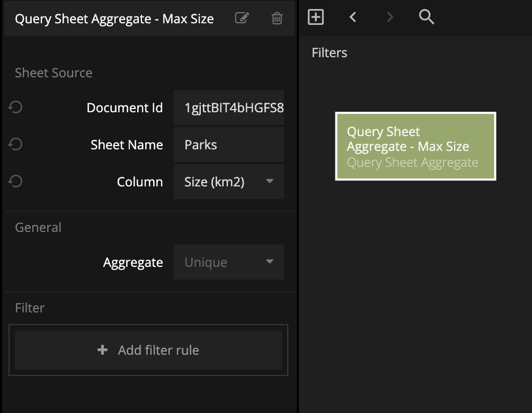The width and height of the screenshot is (532, 413).
Task: Click the Document Id label
Action: click(x=125, y=108)
